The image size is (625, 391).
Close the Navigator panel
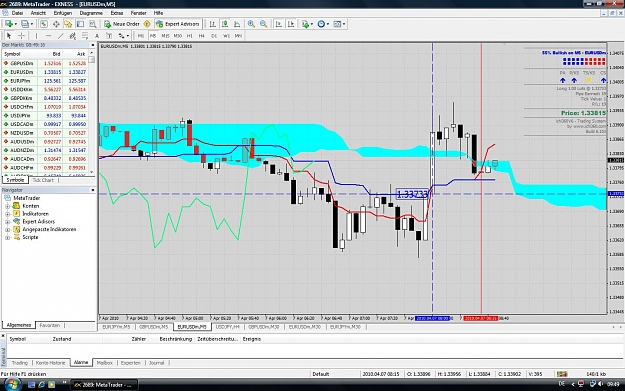click(93, 190)
